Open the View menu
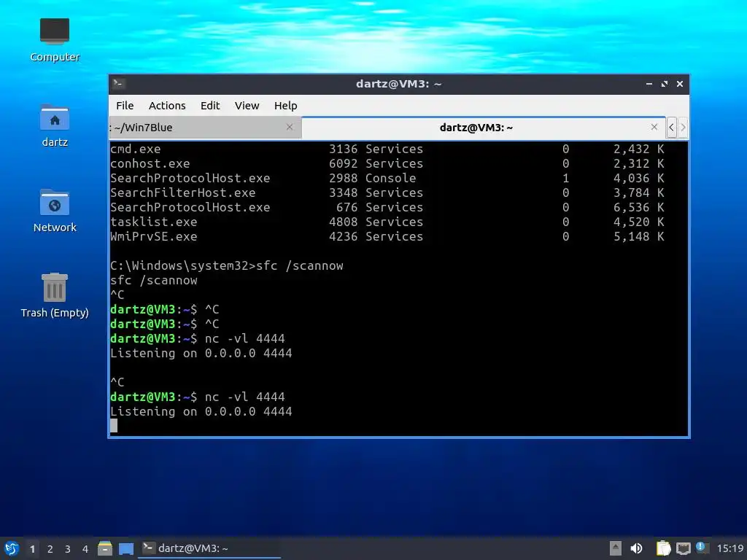Image resolution: width=747 pixels, height=560 pixels. (247, 105)
